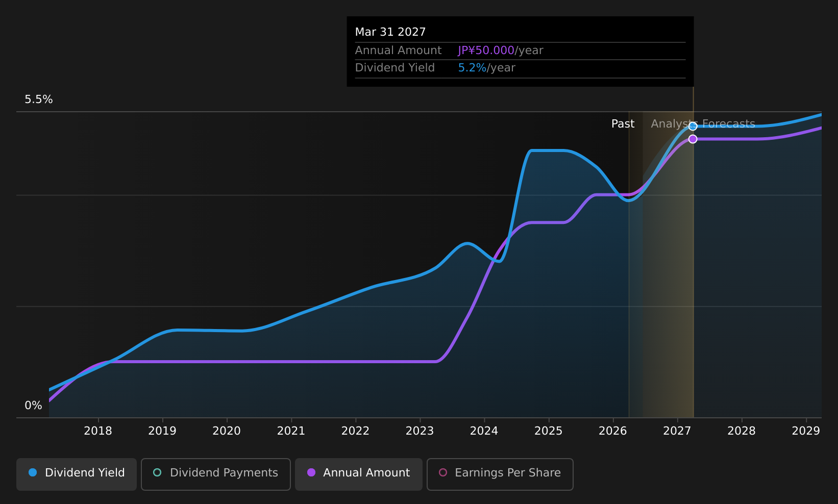Click the 5.5% y-axis label
Image resolution: width=838 pixels, height=504 pixels.
[39, 99]
